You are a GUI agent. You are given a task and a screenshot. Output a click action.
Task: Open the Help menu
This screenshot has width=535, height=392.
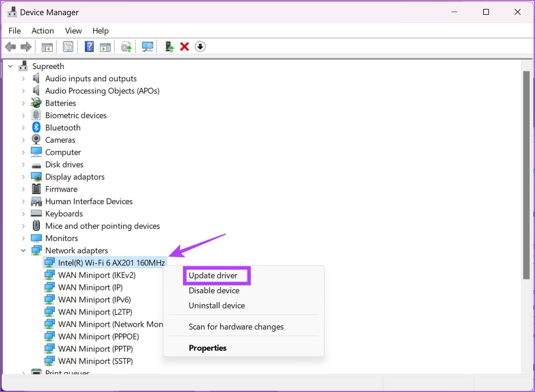[x=100, y=31]
